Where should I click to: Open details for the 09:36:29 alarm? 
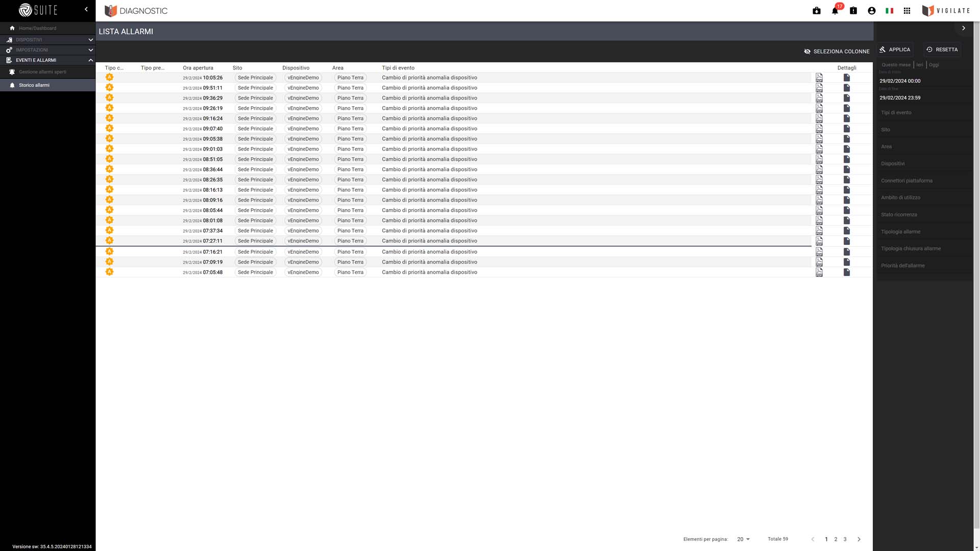pos(847,98)
